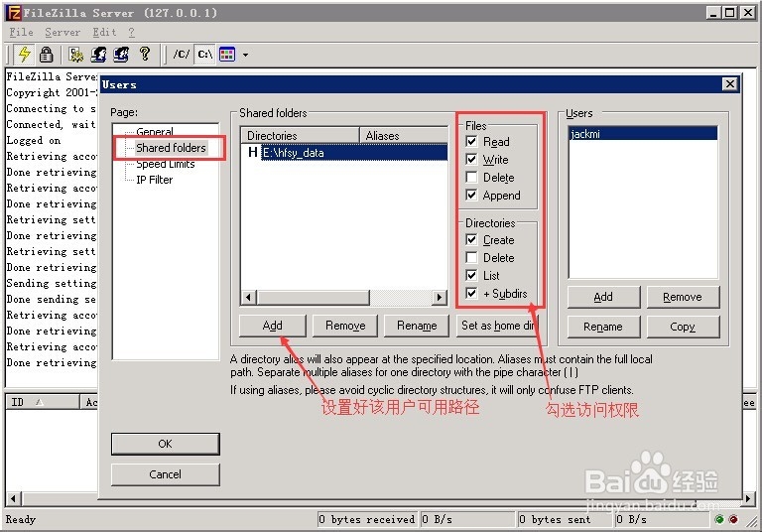Screen dimensions: 762x532
Task: Open the Server menu
Action: tap(63, 32)
